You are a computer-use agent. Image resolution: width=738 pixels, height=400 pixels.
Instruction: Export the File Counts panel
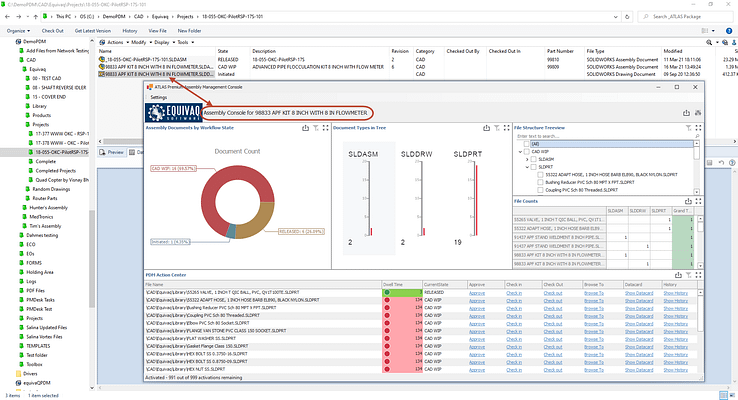point(688,201)
